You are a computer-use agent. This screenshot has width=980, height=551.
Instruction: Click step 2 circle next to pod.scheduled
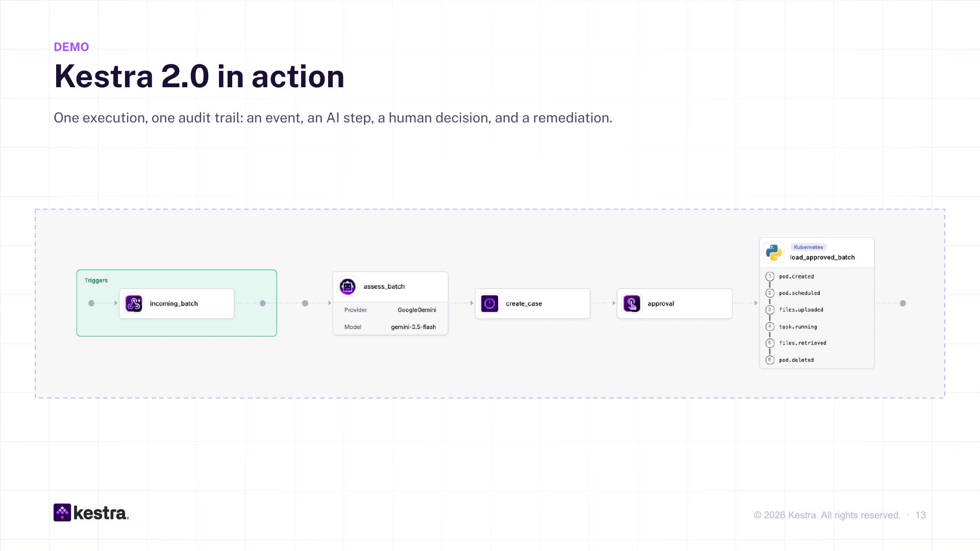click(770, 293)
